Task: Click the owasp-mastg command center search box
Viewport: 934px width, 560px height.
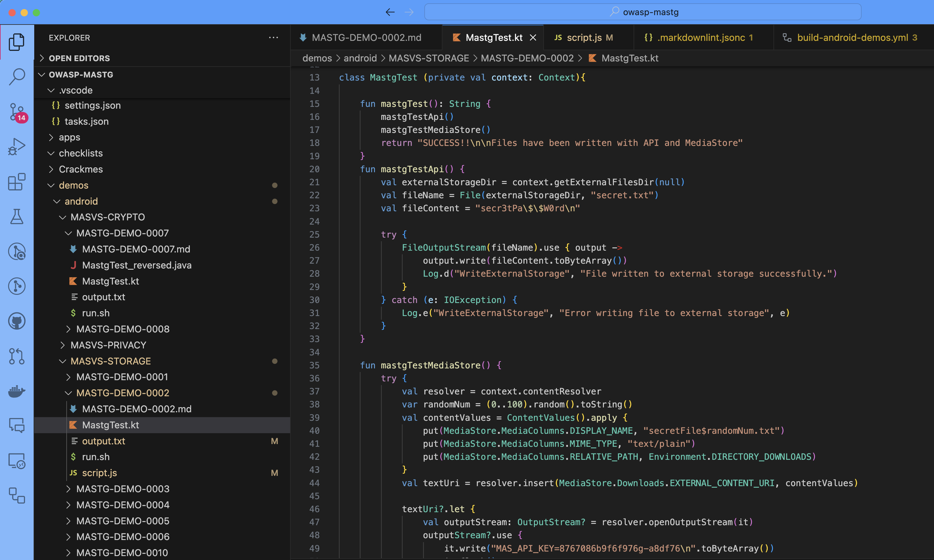Action: 643,12
